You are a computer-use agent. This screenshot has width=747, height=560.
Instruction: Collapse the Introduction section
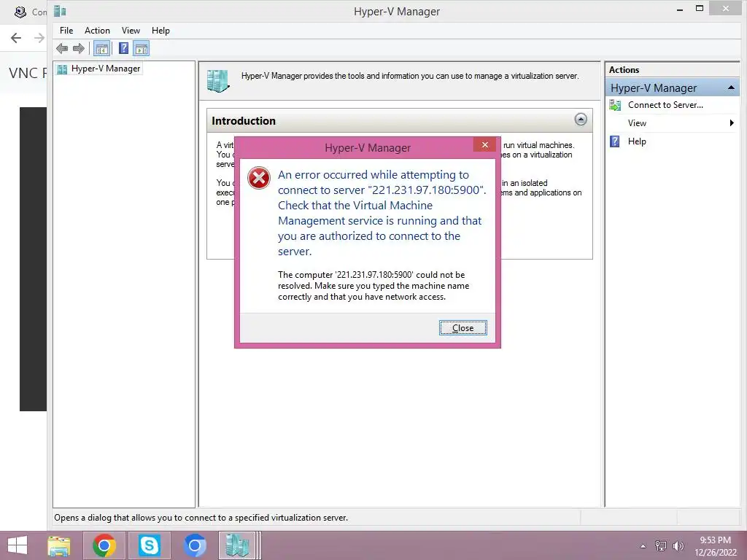(x=580, y=120)
